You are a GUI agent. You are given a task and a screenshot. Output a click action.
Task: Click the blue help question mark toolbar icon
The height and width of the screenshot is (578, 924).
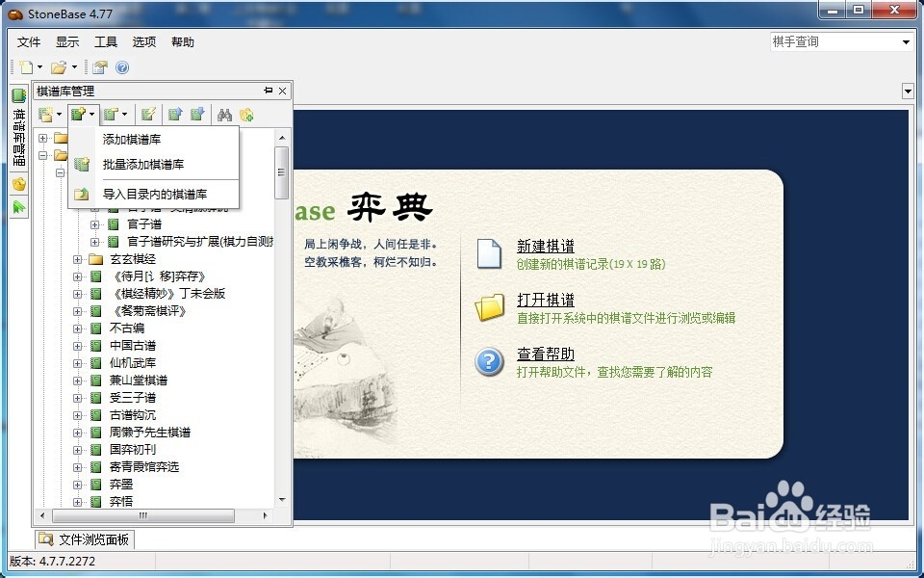[x=122, y=67]
